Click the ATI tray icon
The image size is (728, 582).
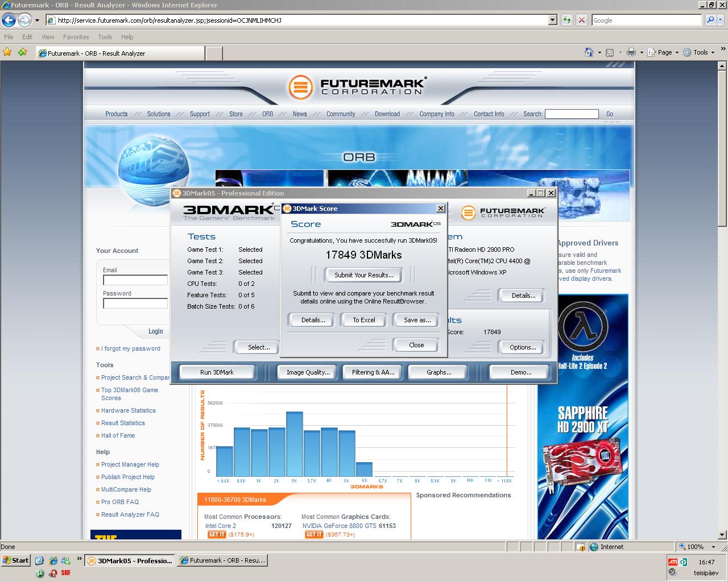pos(673,562)
